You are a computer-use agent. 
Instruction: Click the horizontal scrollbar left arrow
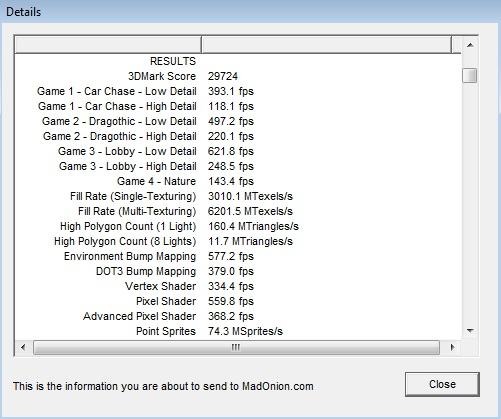(x=23, y=347)
